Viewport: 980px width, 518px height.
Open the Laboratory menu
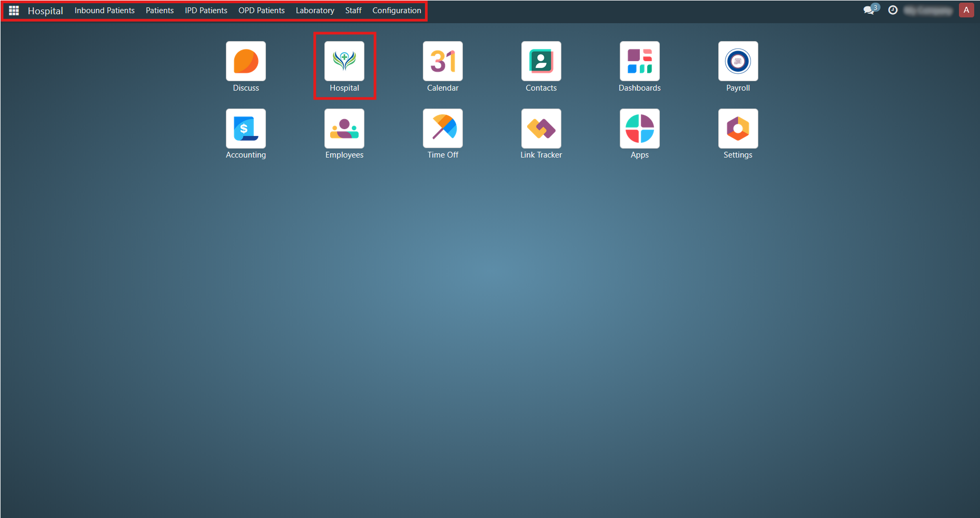click(x=314, y=10)
